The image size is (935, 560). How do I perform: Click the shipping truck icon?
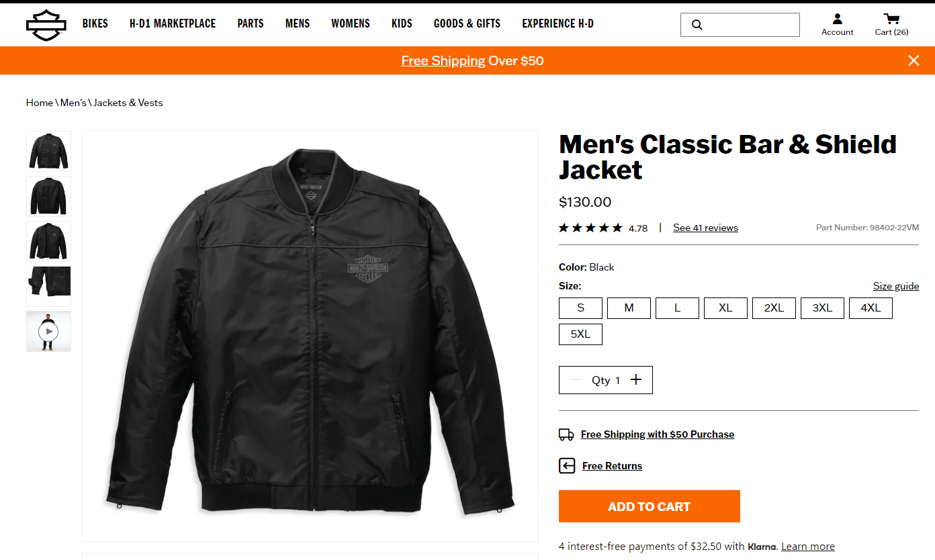tap(566, 434)
